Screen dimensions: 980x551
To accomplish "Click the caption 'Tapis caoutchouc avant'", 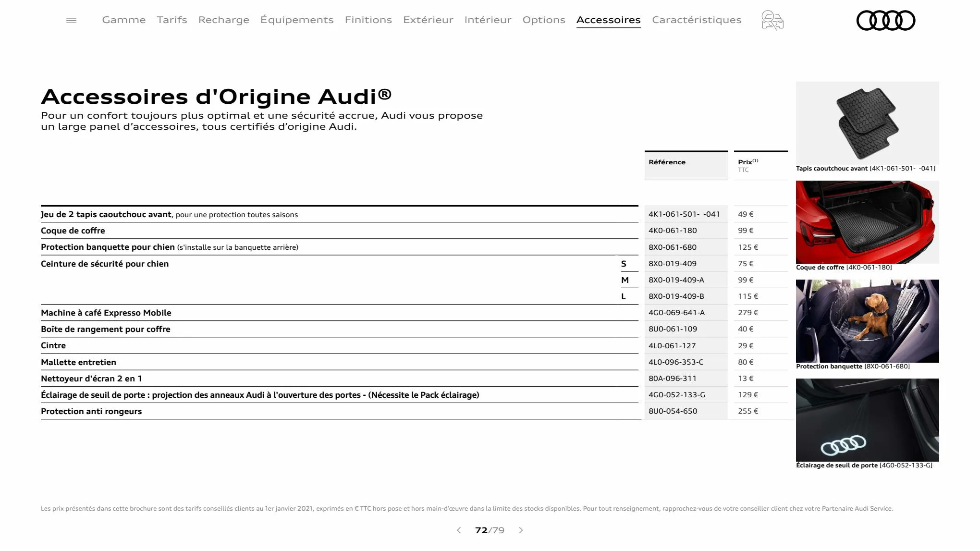I will point(832,169).
